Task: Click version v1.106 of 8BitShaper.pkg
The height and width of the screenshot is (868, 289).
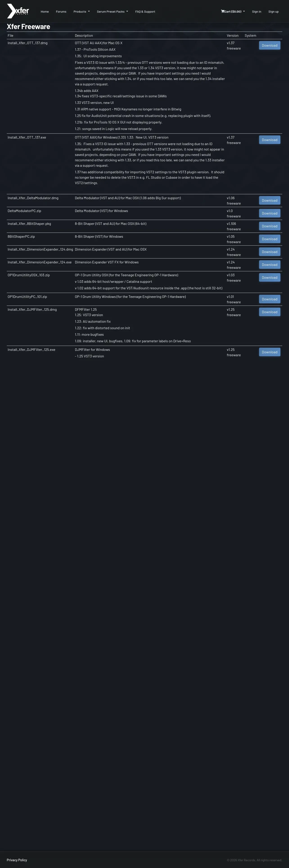Action: coord(231,223)
